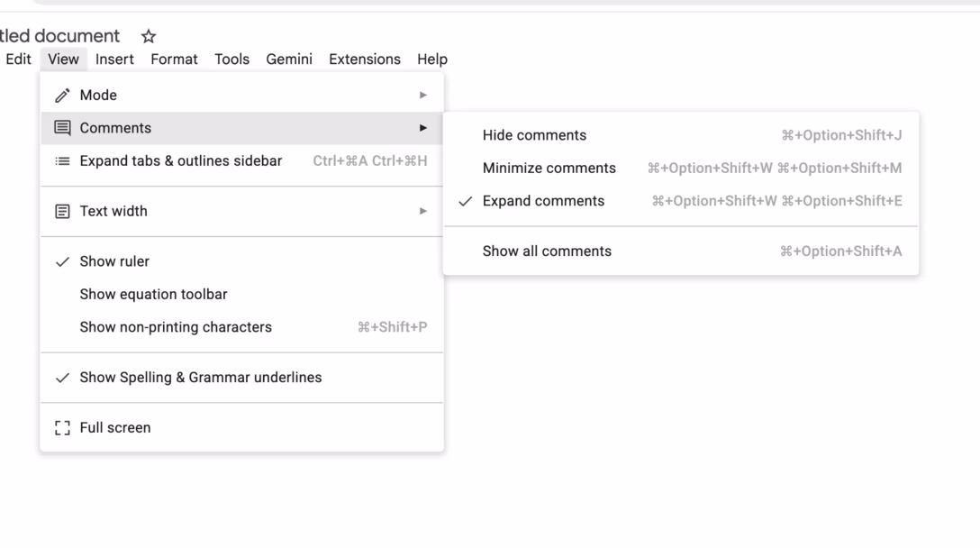Choose Hide comments
The width and height of the screenshot is (980, 548).
point(681,135)
